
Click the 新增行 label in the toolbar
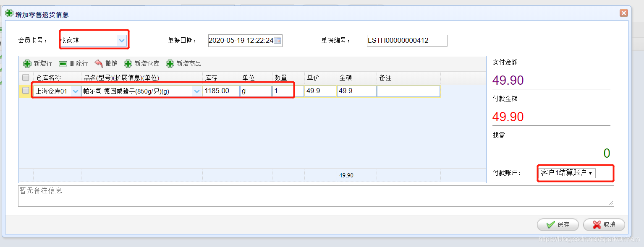coord(43,64)
